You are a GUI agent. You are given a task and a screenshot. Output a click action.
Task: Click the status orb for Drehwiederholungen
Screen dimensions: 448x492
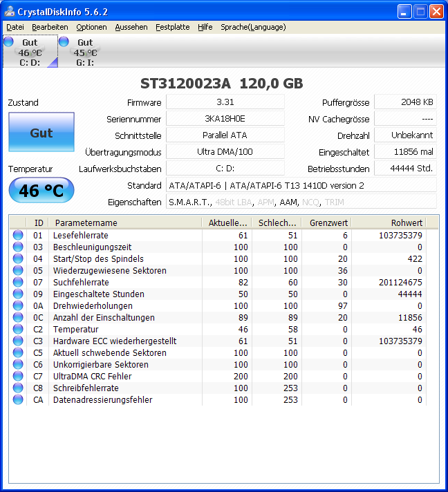coord(18,305)
